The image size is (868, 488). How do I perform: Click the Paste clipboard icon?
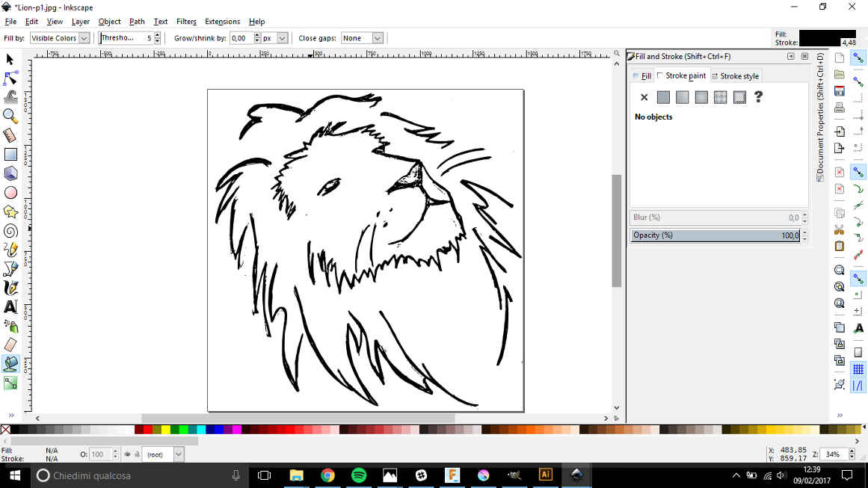(839, 246)
